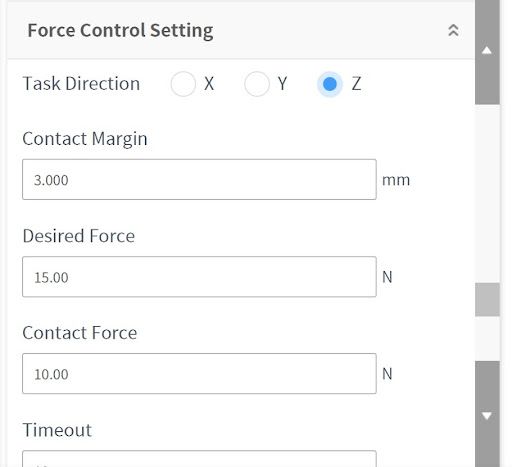
Task: Click the mm unit beside Contact Margin
Action: [x=396, y=180]
